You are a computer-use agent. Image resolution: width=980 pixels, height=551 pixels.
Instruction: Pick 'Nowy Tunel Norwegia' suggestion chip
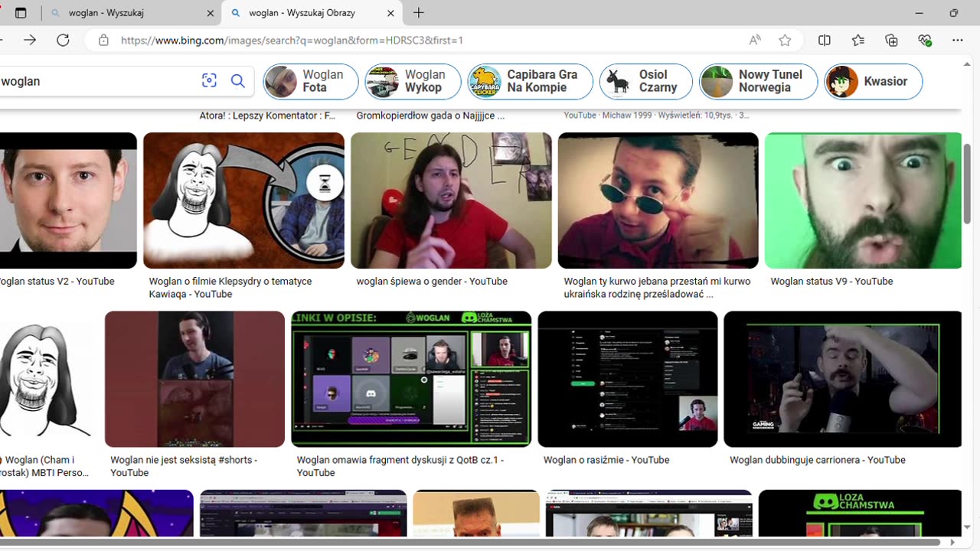click(x=759, y=81)
